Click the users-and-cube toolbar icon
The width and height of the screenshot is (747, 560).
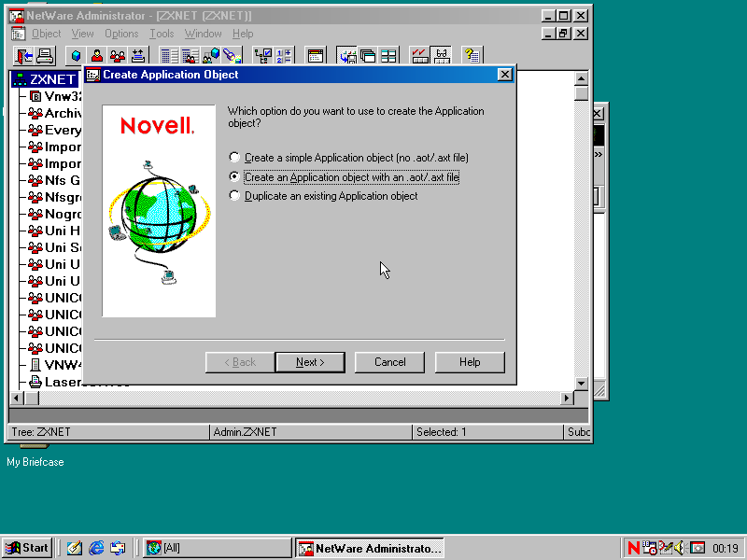pos(211,56)
